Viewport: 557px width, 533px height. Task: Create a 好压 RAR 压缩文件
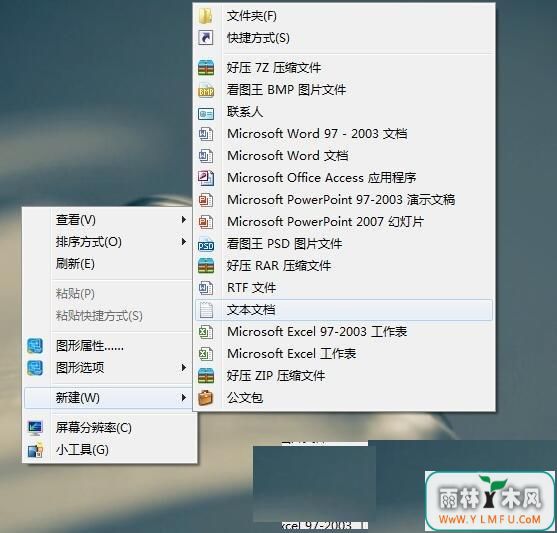(344, 266)
